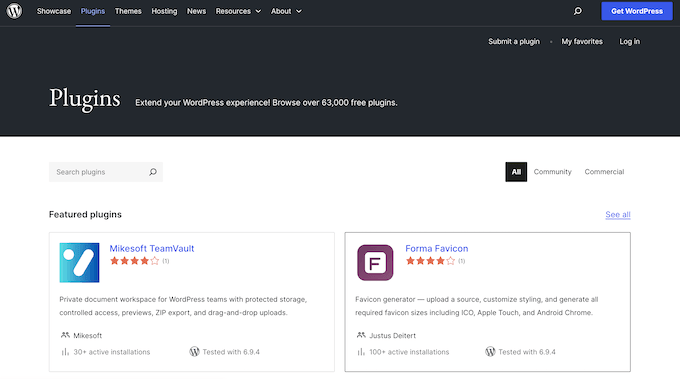680x379 pixels.
Task: Go to Themes in top navigation
Action: 128,11
